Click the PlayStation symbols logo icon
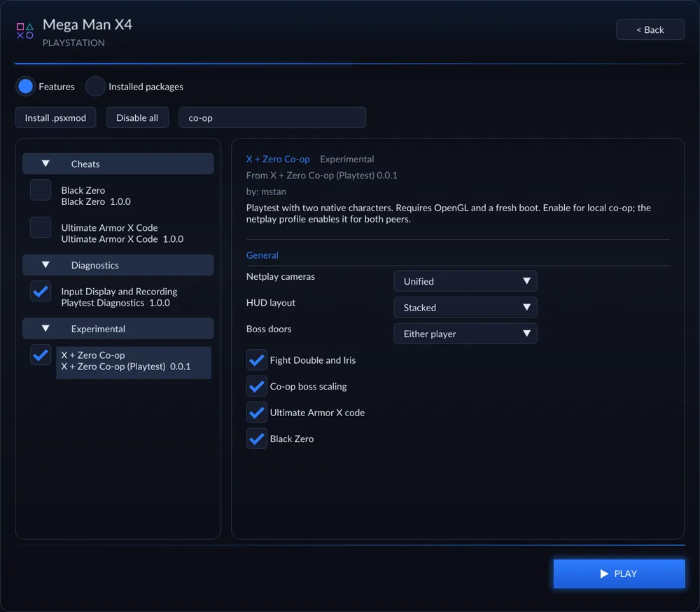The height and width of the screenshot is (612, 700). point(25,31)
